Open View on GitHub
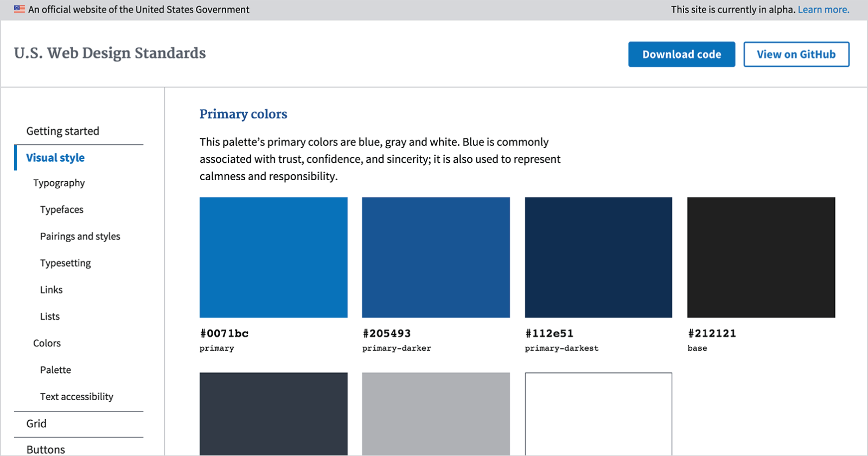The height and width of the screenshot is (456, 868). pos(796,54)
